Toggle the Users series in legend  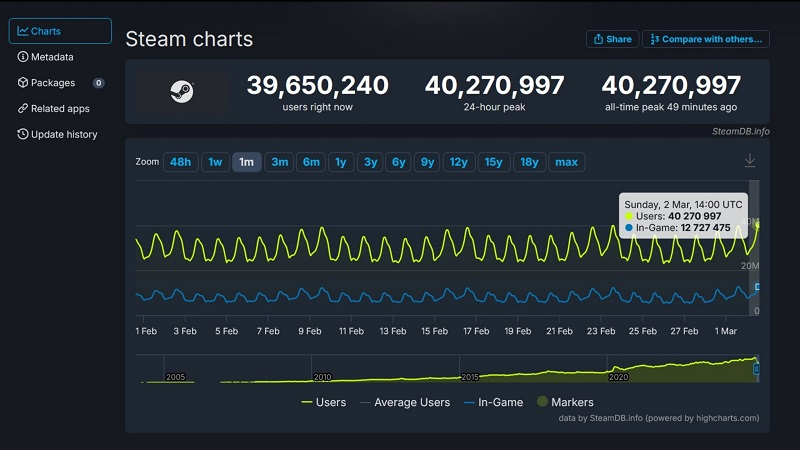323,402
